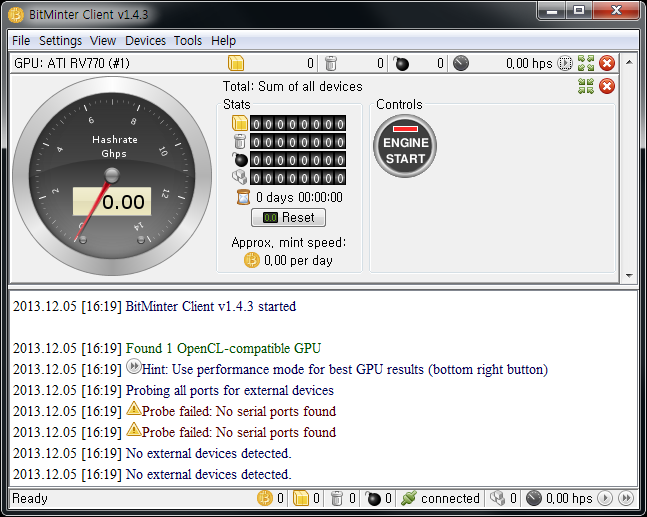647x517 pixels.
Task: Open the Settings menu
Action: (x=60, y=40)
